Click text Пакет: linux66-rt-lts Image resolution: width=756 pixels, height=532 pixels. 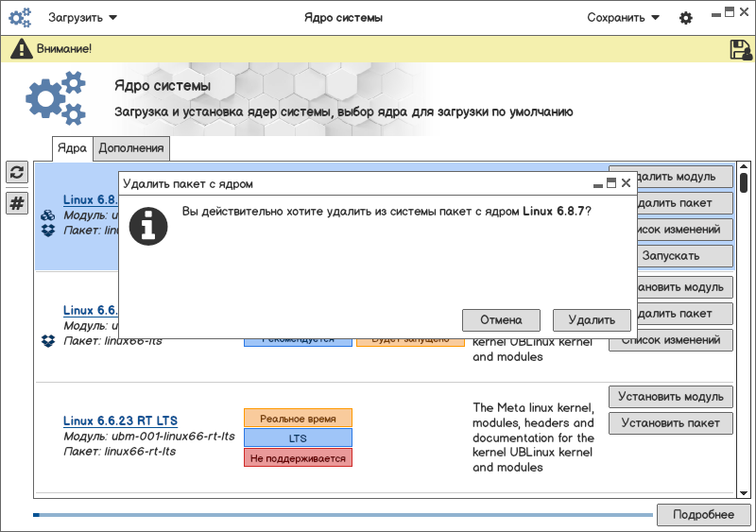pos(120,452)
